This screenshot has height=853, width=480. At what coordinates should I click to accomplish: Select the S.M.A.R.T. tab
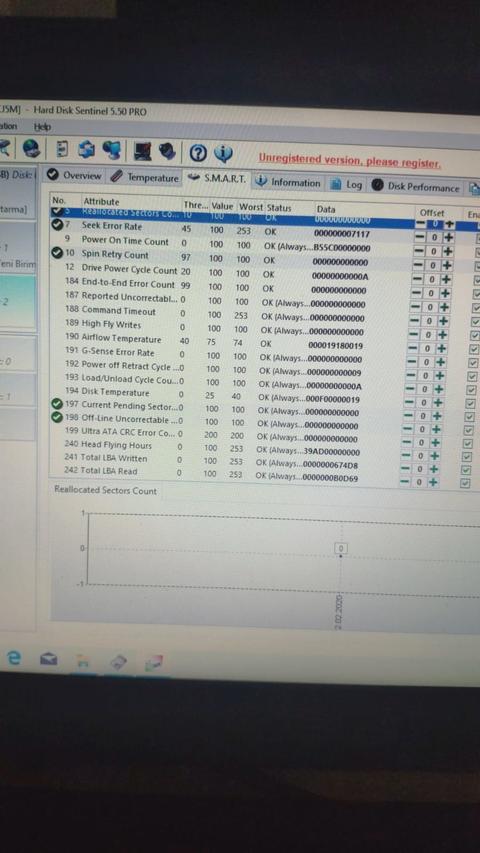pyautogui.click(x=218, y=178)
